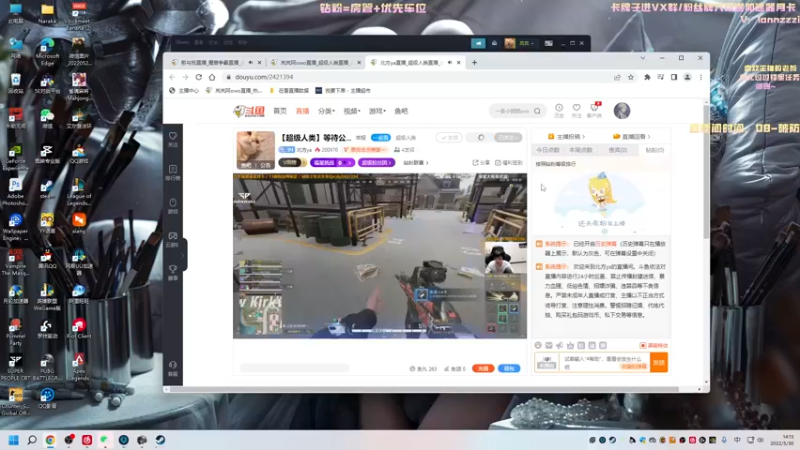Open emoji picker in chat toolbar
The image size is (800, 450).
pyautogui.click(x=538, y=345)
